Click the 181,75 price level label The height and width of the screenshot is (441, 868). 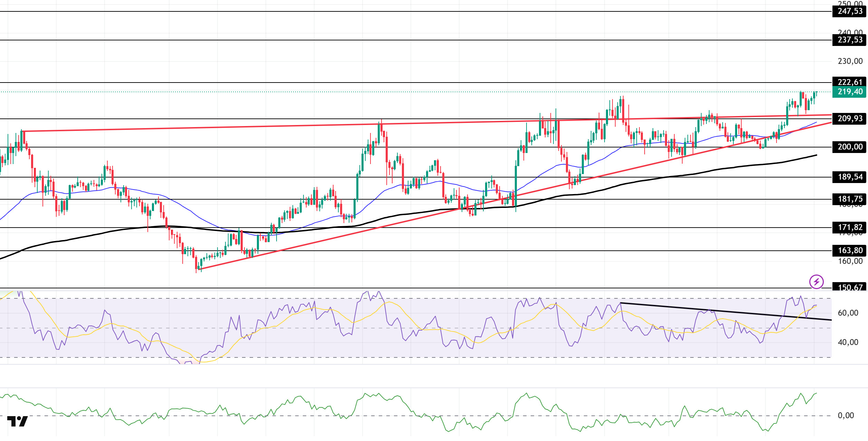849,199
